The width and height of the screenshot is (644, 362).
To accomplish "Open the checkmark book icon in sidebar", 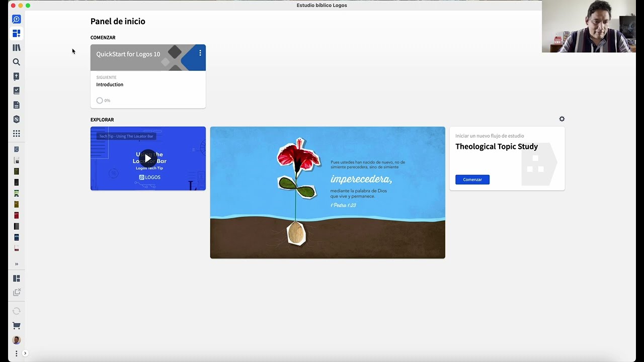I will pos(17,90).
